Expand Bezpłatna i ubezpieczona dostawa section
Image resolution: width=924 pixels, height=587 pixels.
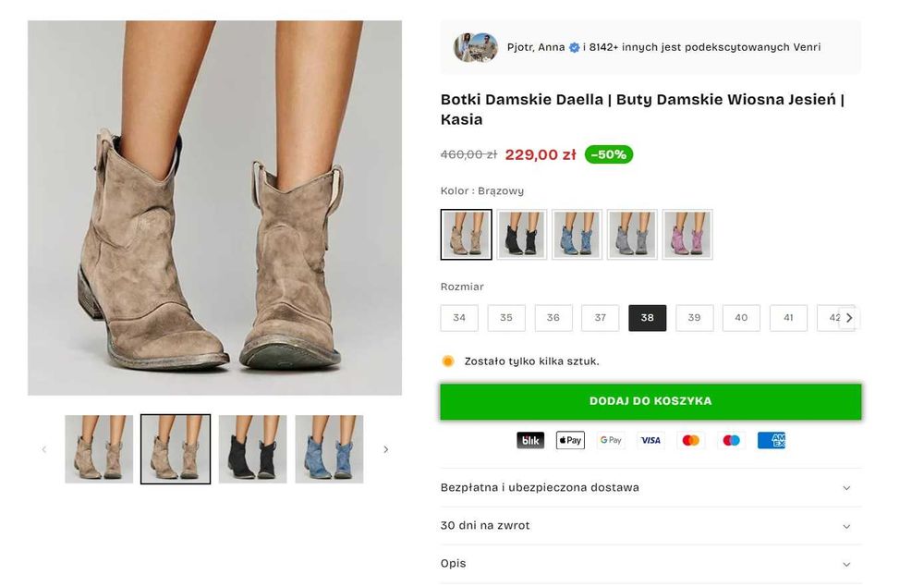click(x=650, y=488)
